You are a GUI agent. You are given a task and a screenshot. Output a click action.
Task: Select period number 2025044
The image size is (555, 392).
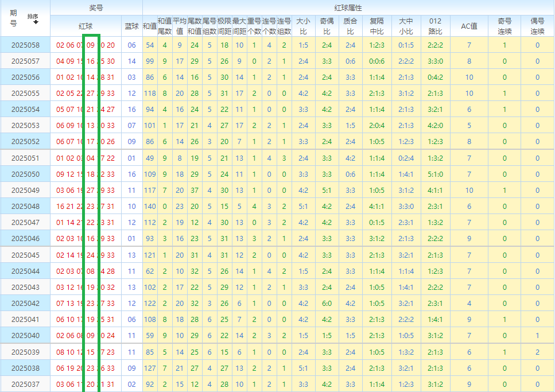pyautogui.click(x=25, y=271)
